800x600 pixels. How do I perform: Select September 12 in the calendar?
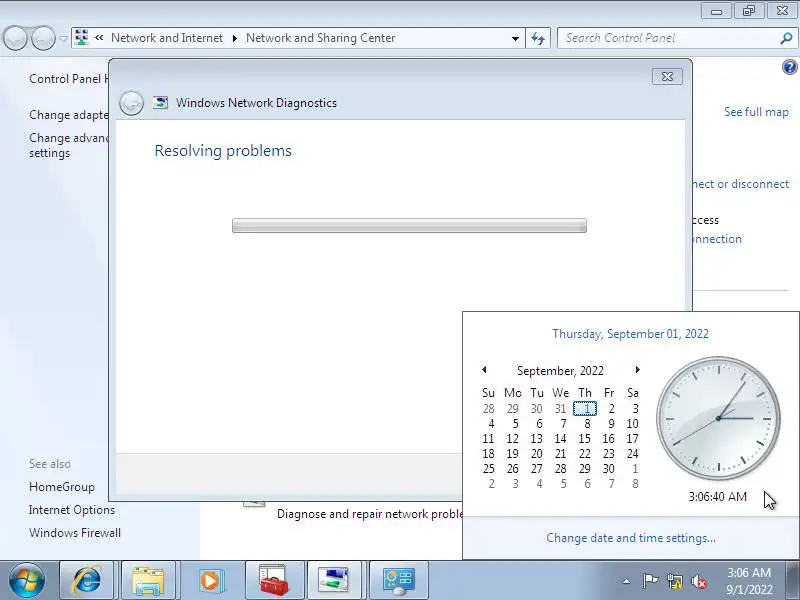512,439
